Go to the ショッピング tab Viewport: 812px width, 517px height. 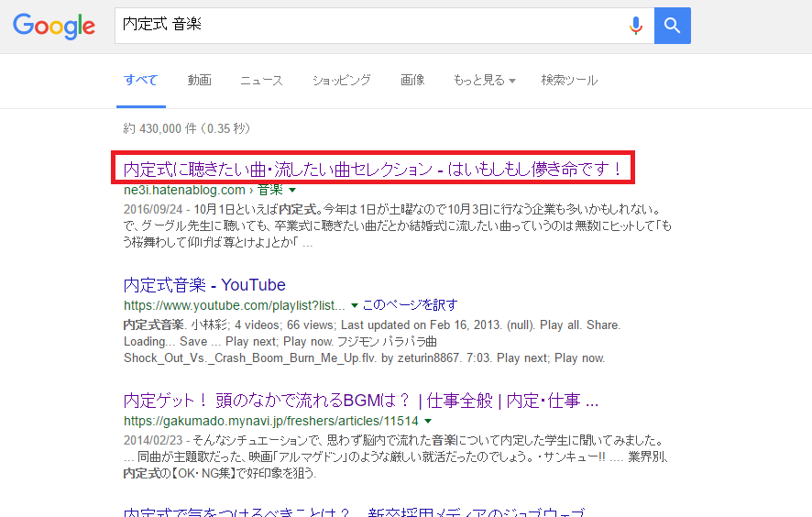[x=341, y=81]
